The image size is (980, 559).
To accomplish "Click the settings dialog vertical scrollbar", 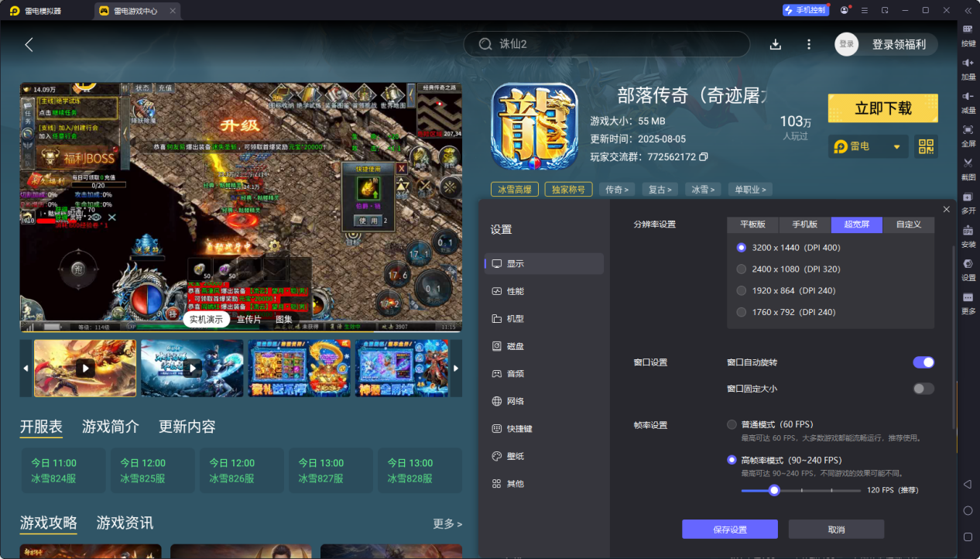I will (x=954, y=337).
